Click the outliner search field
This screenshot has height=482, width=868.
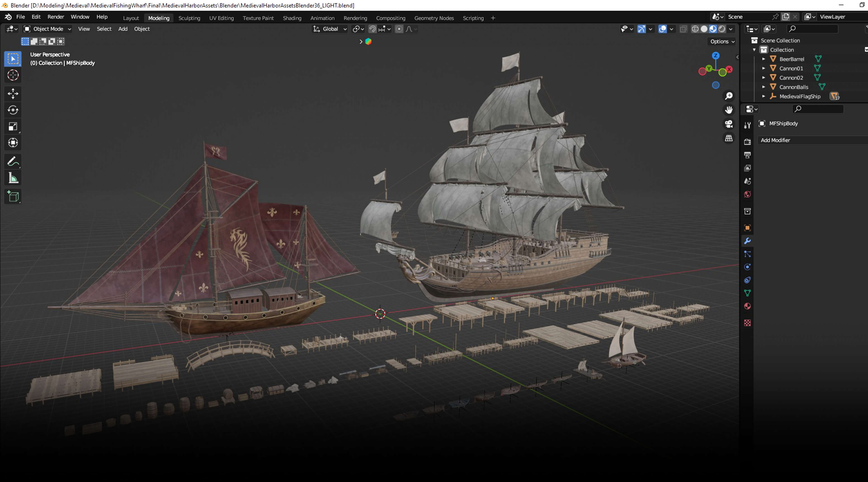(x=812, y=29)
